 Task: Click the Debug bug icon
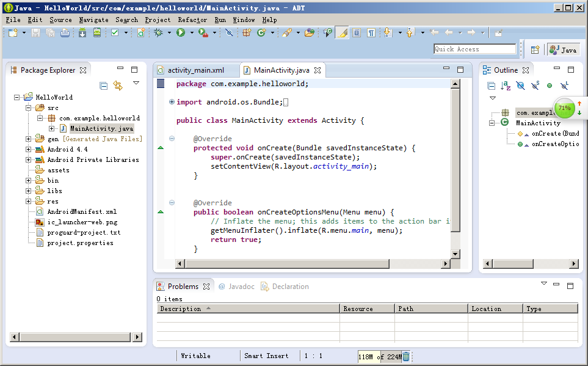[158, 33]
